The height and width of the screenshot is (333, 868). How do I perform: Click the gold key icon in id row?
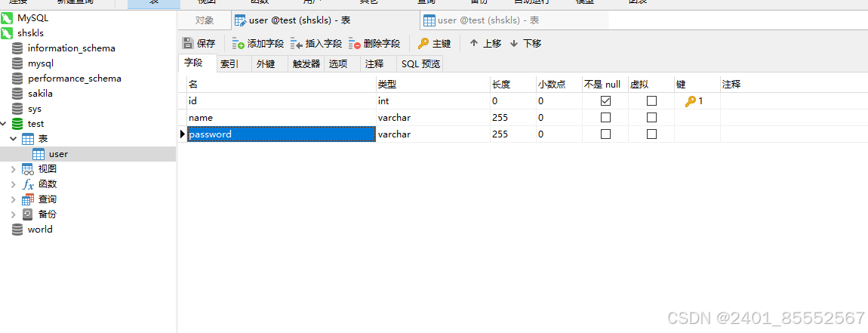coord(691,101)
